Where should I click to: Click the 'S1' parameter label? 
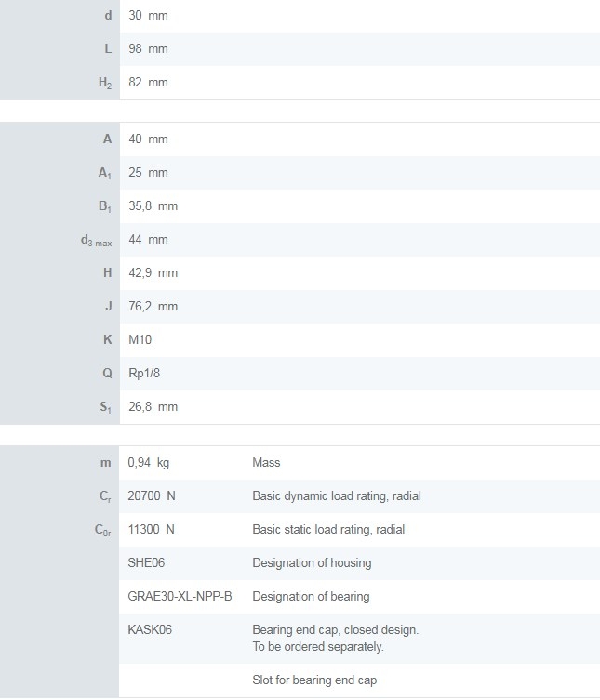click(105, 407)
